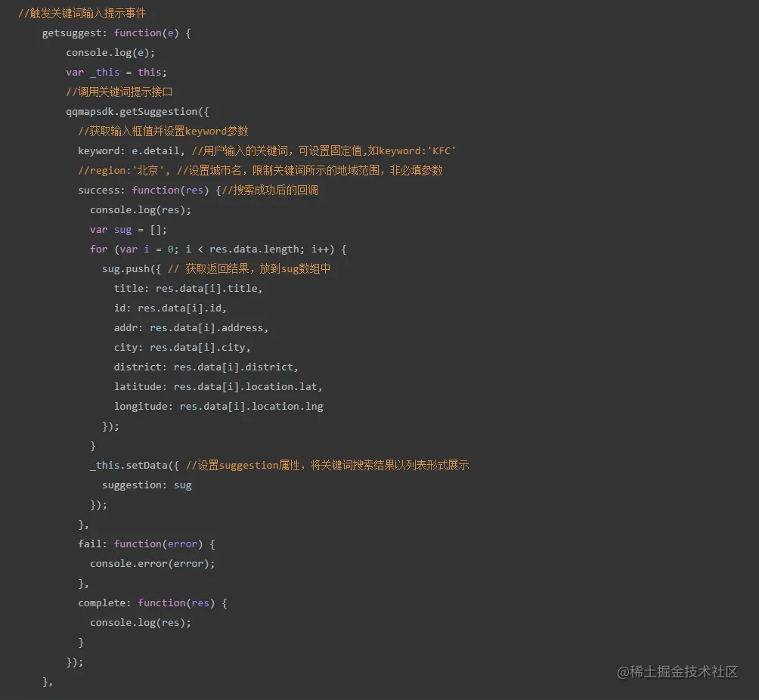Click 'latitude: res.data[i].location.lat,' line
Image resolution: width=759 pixels, height=700 pixels.
coord(218,387)
